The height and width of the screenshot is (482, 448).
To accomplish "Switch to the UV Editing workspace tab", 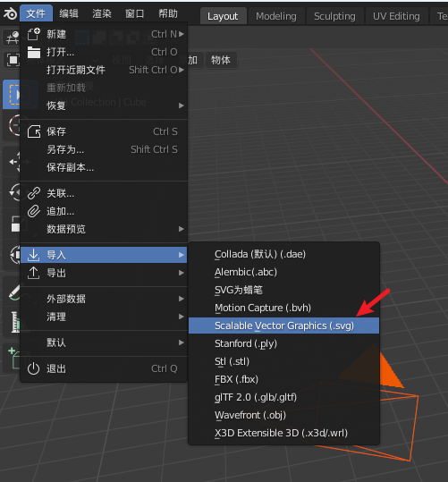I will tap(396, 16).
